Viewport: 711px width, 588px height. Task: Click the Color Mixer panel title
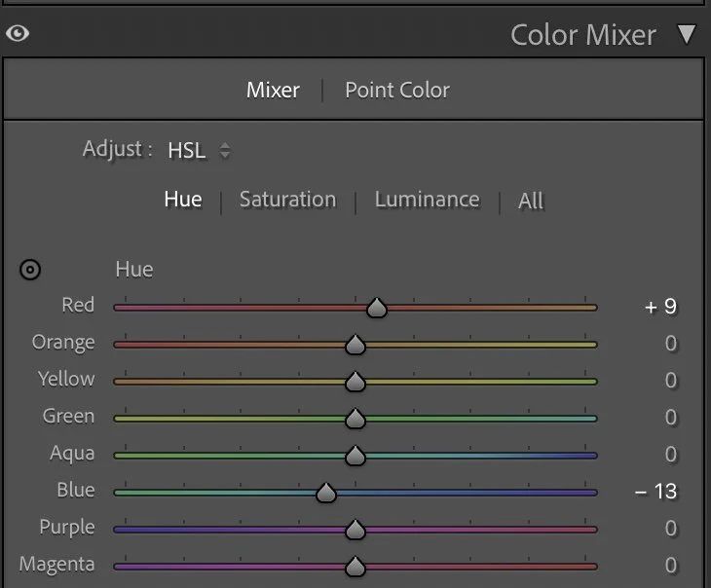tap(583, 35)
